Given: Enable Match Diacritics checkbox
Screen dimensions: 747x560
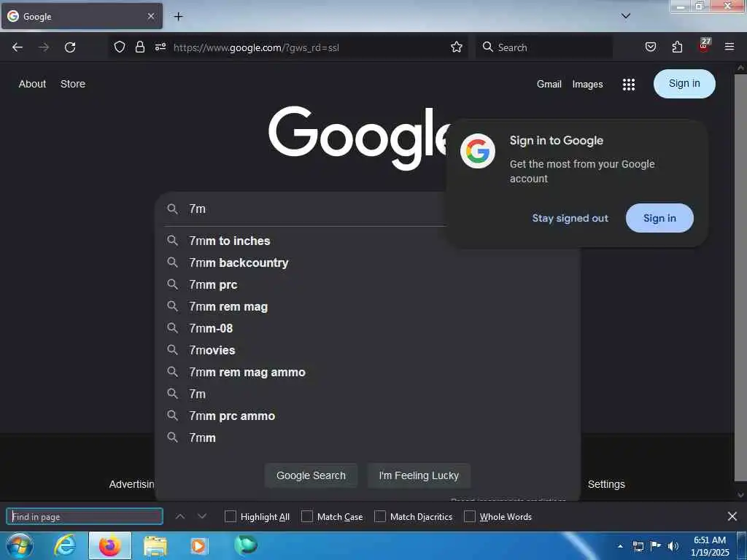Looking at the screenshot, I should [x=379, y=516].
